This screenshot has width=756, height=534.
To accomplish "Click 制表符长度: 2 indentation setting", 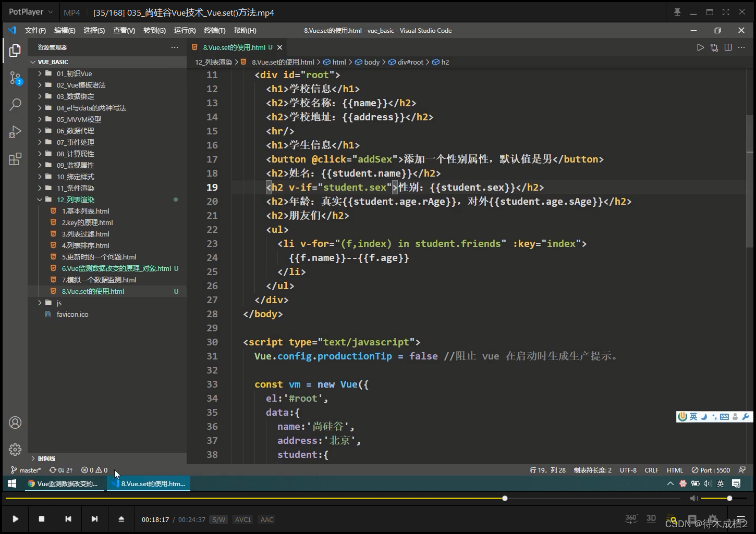I will pos(593,470).
